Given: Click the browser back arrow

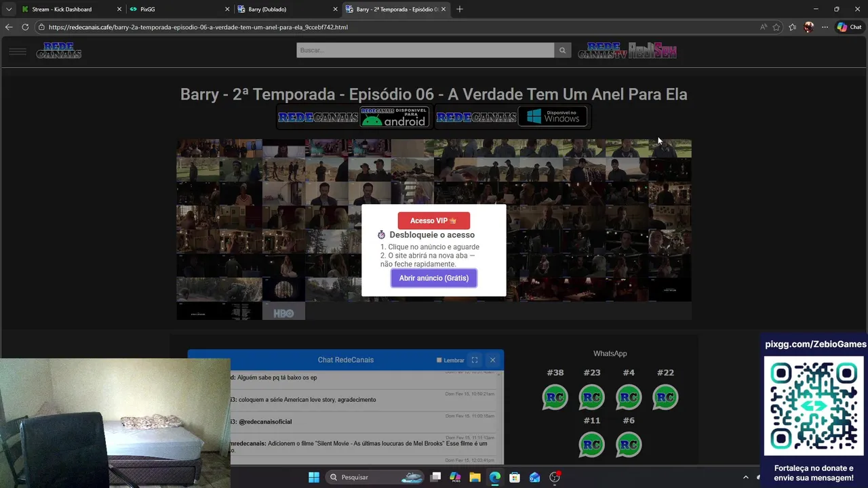Looking at the screenshot, I should click(9, 27).
